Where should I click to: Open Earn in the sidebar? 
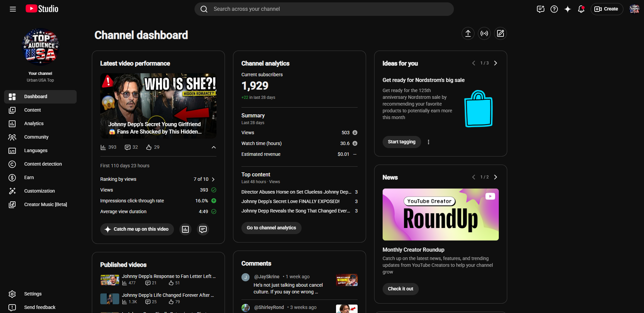tap(40, 177)
